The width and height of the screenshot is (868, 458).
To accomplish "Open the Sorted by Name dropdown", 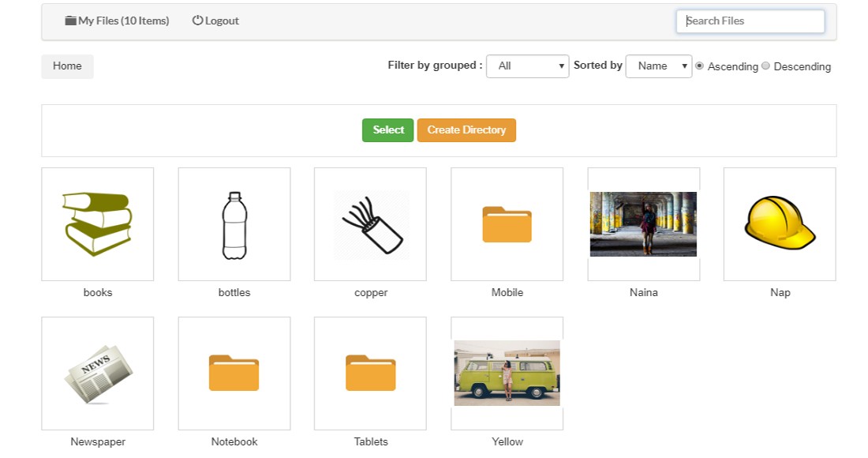I will point(659,66).
